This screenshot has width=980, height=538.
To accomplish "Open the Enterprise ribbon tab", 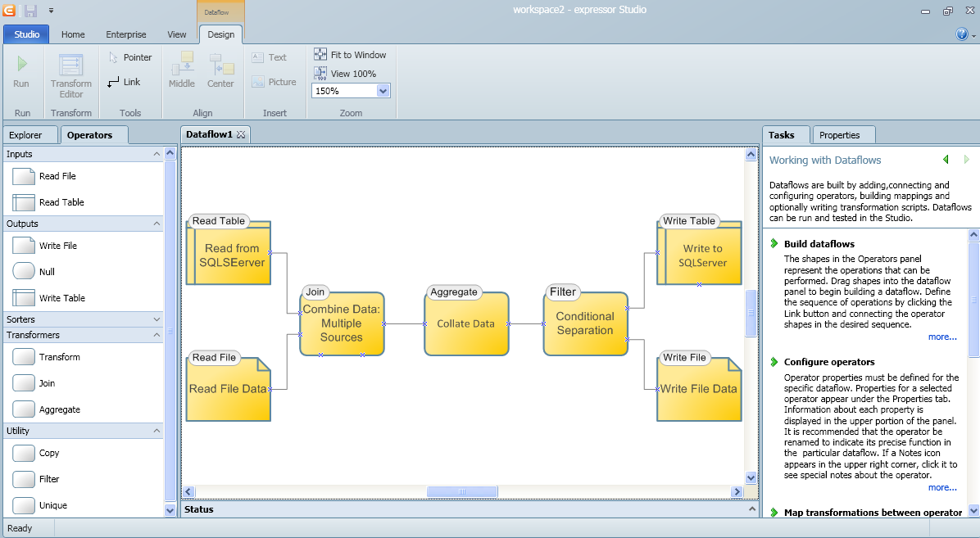I will tap(126, 34).
